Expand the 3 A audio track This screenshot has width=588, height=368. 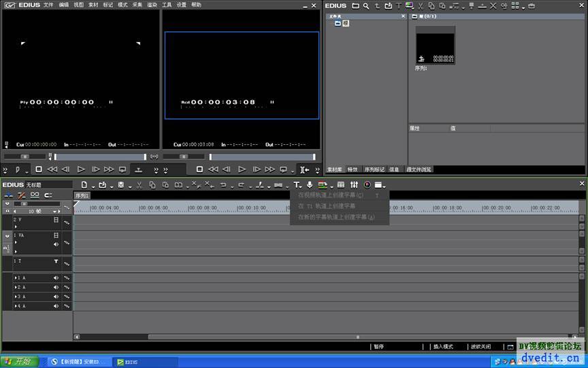16,297
